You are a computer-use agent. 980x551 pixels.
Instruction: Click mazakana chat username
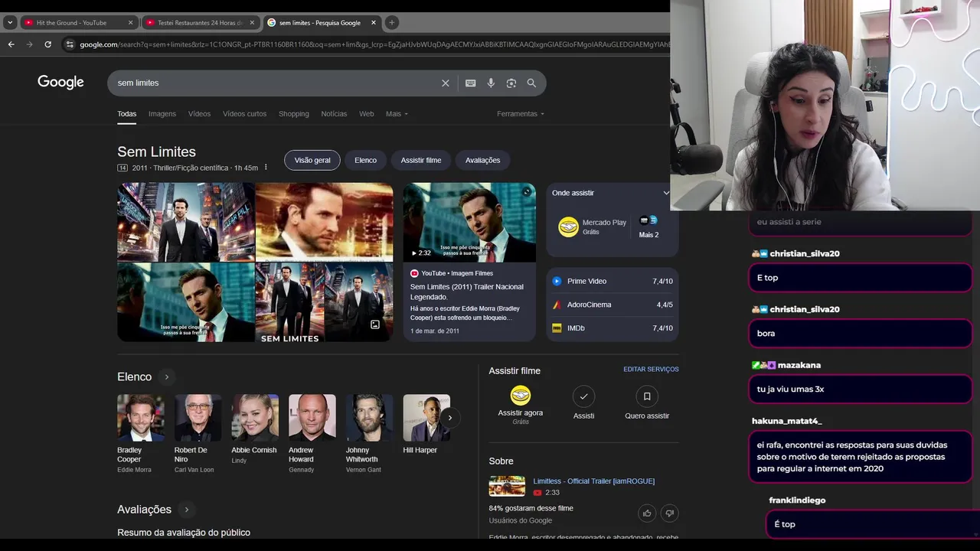[800, 365]
